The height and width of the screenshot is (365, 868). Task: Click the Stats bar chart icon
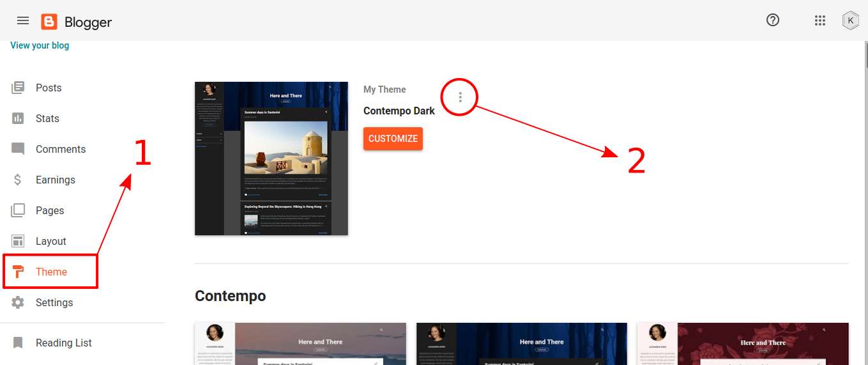coord(18,118)
